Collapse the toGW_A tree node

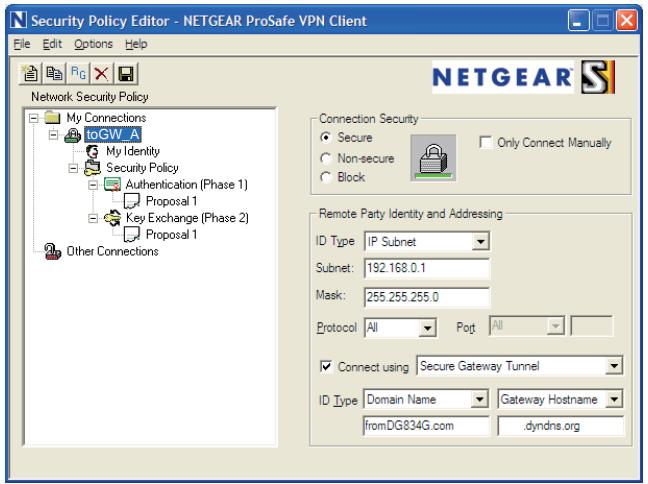(53, 135)
